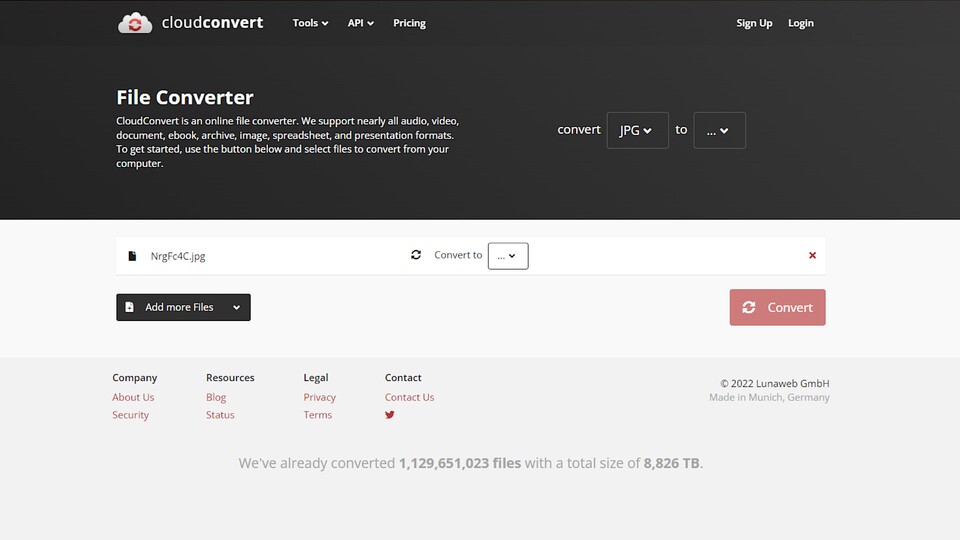This screenshot has width=960, height=540.
Task: Visit the Blog link under Resources
Action: [216, 397]
